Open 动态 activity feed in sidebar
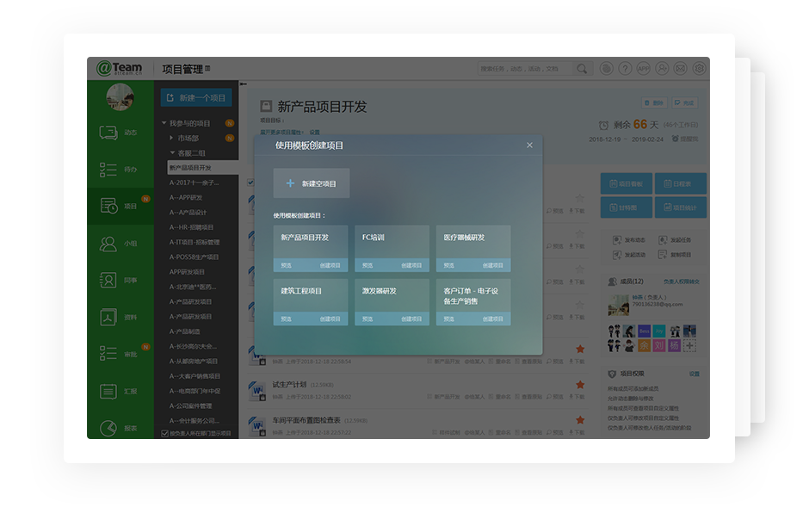This screenshot has width=809, height=532. pos(119,133)
